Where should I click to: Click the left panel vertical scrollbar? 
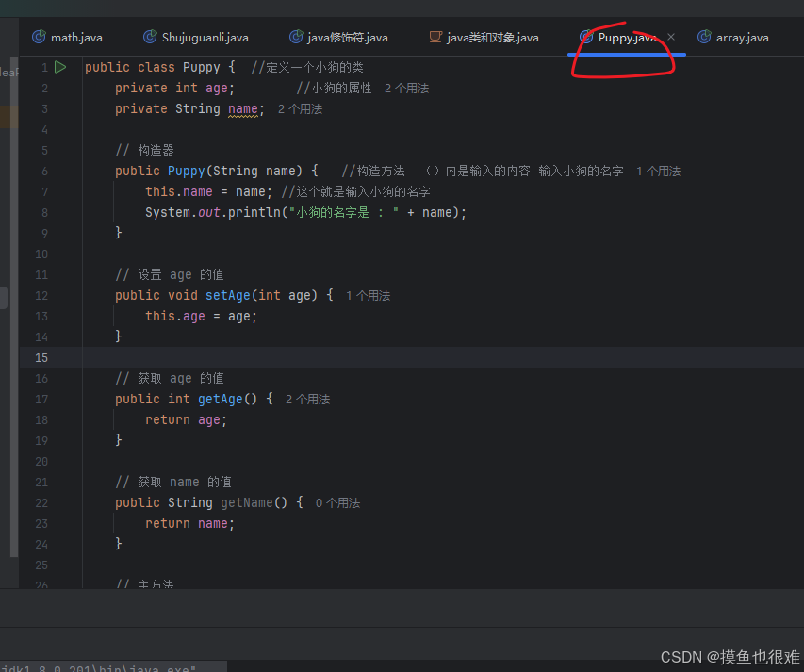tap(14, 307)
